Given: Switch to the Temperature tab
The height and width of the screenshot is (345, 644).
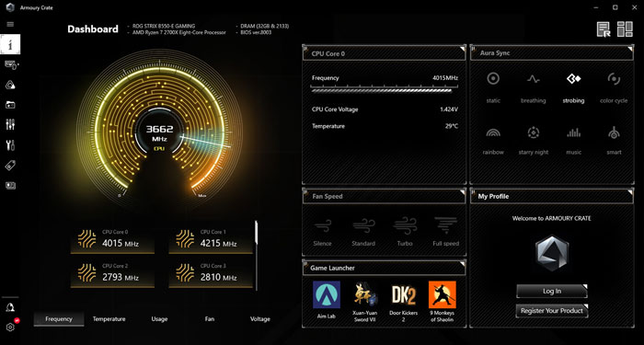Looking at the screenshot, I should pos(109,319).
